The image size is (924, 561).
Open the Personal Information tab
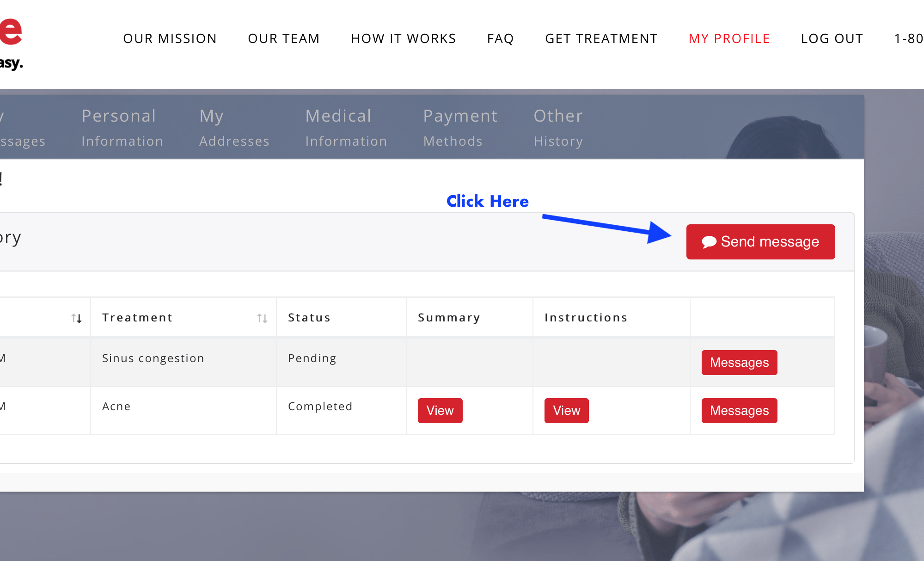coord(122,128)
